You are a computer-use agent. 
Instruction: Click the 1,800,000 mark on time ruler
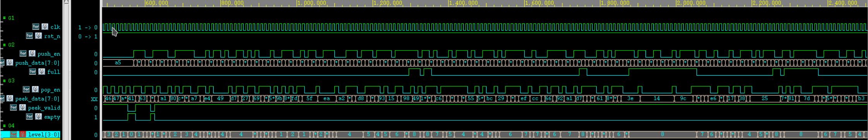615,3
